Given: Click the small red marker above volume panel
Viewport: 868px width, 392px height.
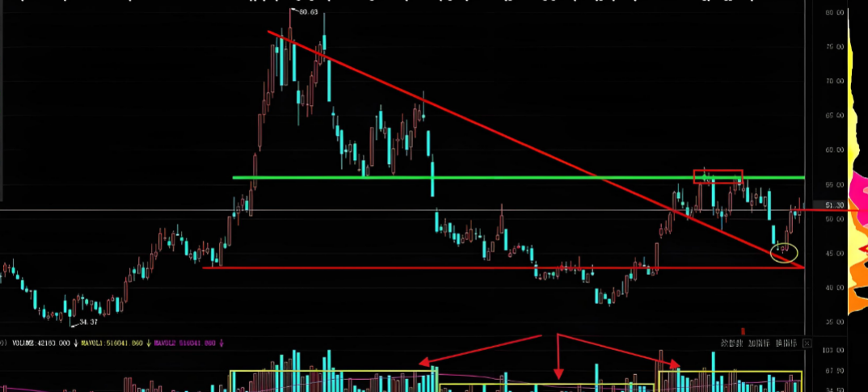Looking at the screenshot, I should tap(742, 331).
